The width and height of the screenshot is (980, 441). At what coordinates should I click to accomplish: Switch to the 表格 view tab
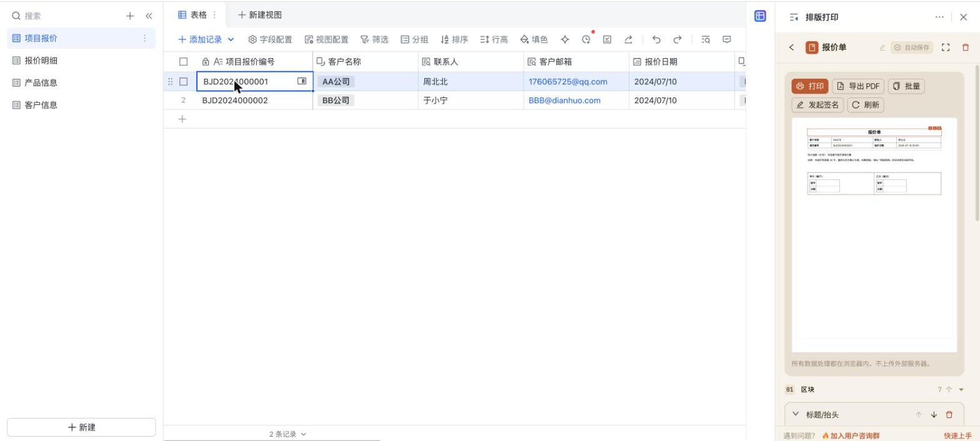[x=193, y=15]
